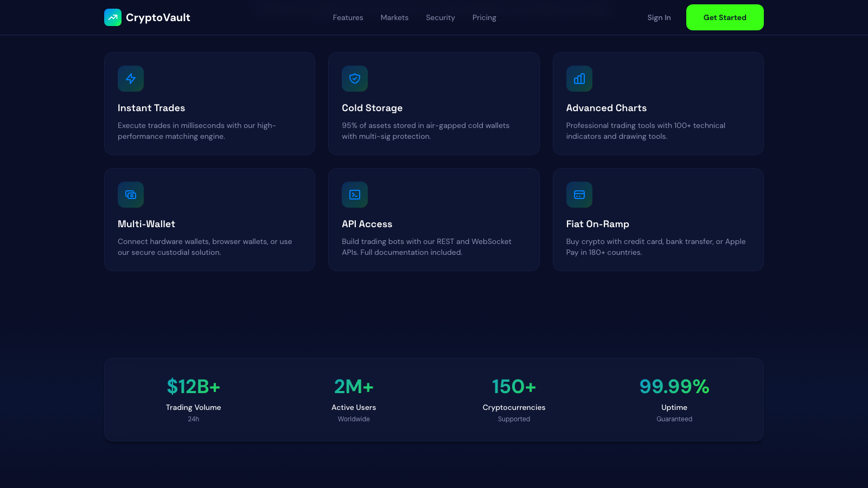This screenshot has width=868, height=488.
Task: Select the Cold Storage heading
Action: (372, 108)
